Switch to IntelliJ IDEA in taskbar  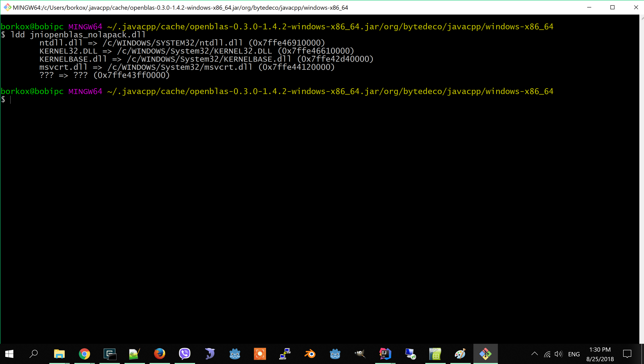pyautogui.click(x=385, y=354)
